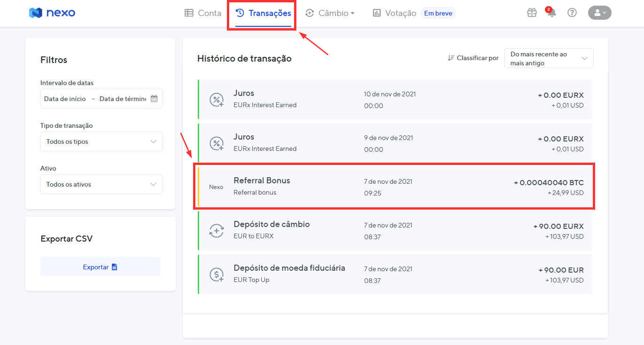Viewport: 644px width, 345px height.
Task: Open the notifications bell
Action: [551, 13]
